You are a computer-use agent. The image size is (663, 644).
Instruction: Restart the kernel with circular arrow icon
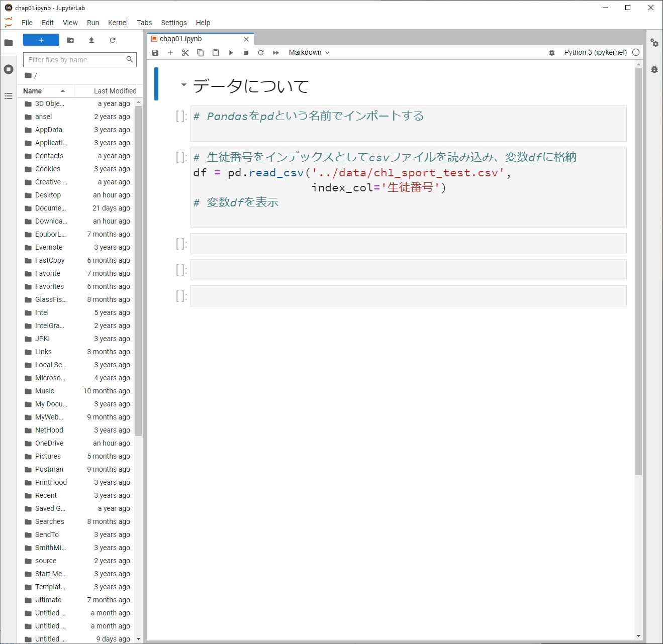pos(261,53)
